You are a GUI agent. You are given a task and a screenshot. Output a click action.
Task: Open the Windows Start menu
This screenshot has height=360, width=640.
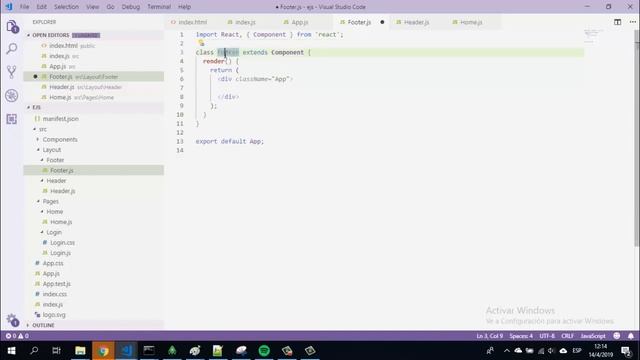click(x=11, y=351)
